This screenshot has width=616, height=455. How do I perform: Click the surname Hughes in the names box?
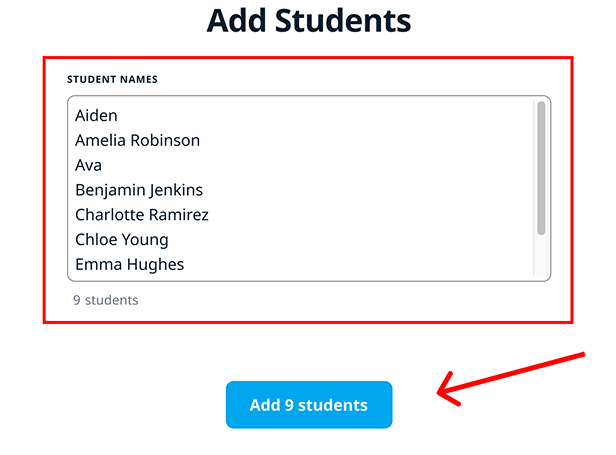[155, 265]
